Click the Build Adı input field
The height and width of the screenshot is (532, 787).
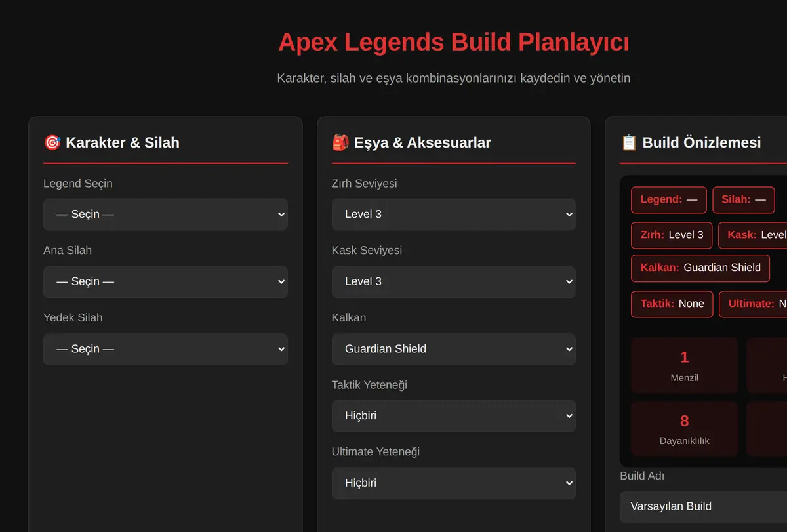(703, 506)
